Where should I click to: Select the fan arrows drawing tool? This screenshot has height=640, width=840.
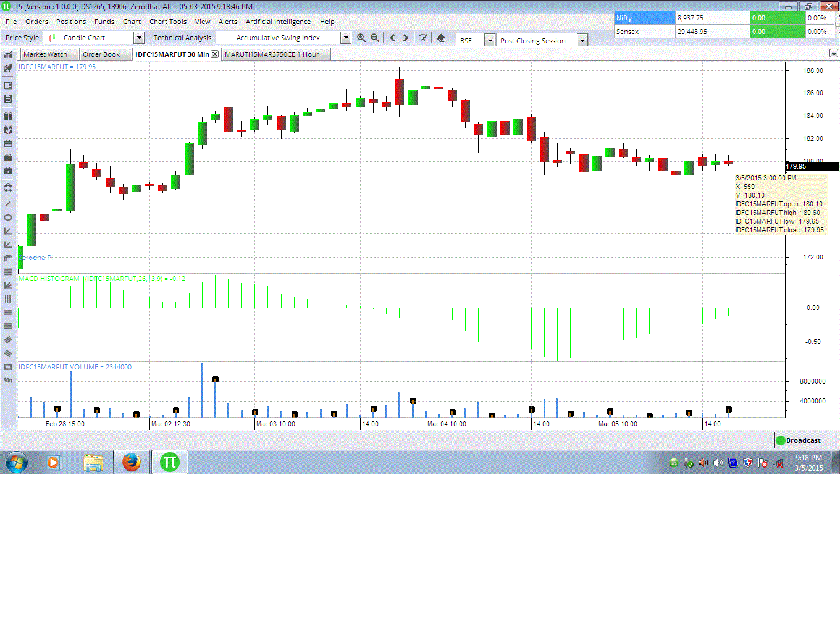(8, 285)
